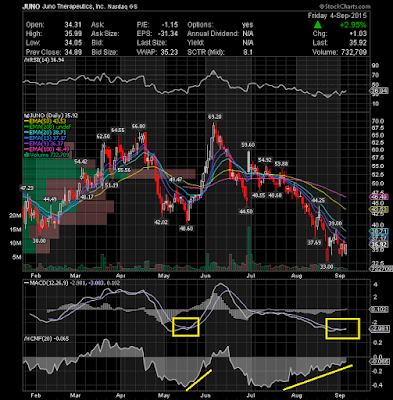Click the +2.95% percent change value
The width and height of the screenshot is (393, 400).
click(353, 25)
